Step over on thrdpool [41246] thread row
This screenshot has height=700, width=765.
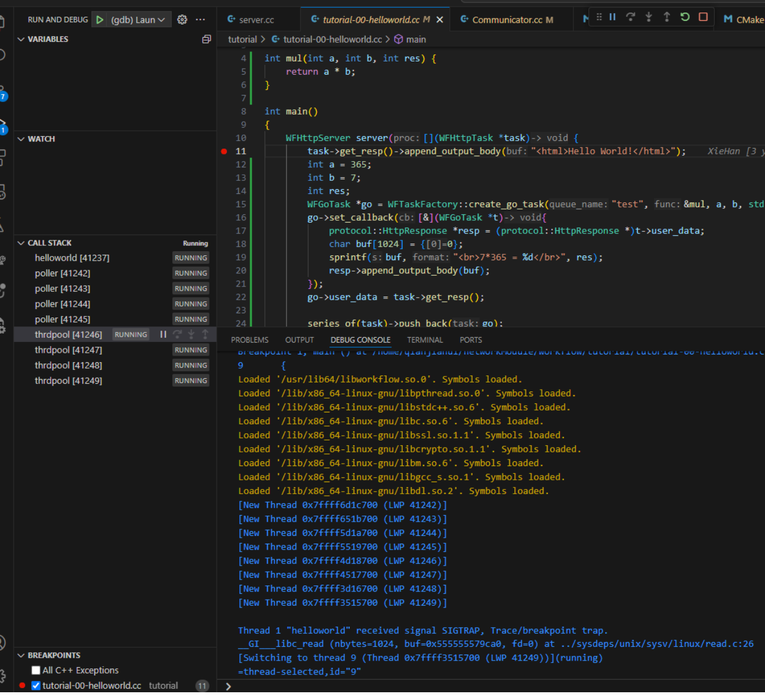click(x=177, y=335)
